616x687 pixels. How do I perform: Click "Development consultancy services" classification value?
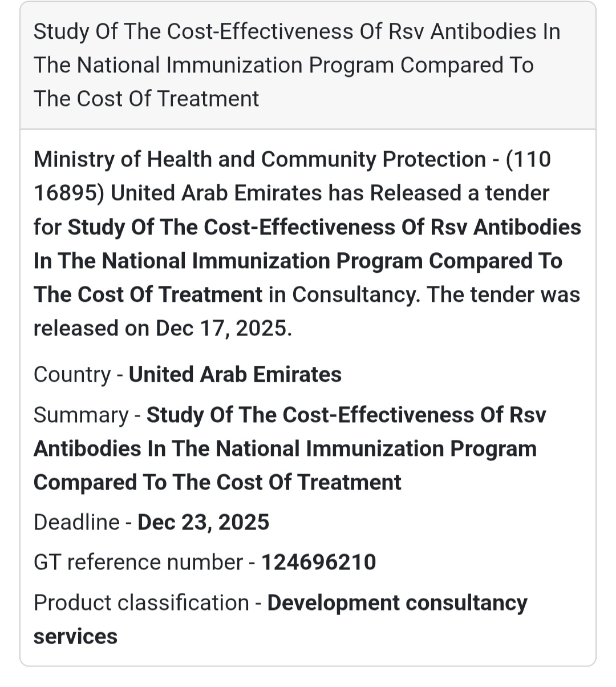(397, 603)
